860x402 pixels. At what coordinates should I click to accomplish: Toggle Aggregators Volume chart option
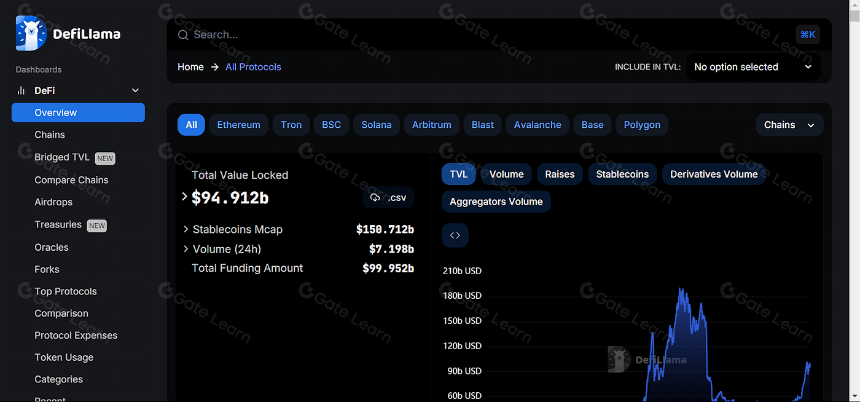496,202
